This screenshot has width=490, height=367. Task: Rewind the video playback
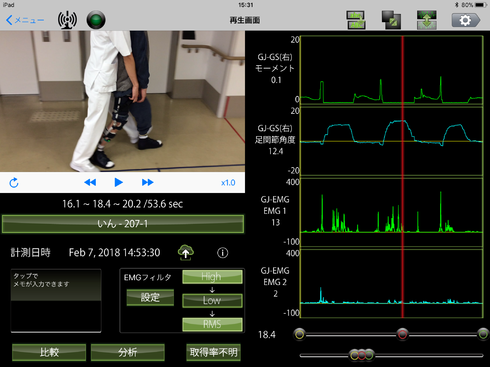90,182
